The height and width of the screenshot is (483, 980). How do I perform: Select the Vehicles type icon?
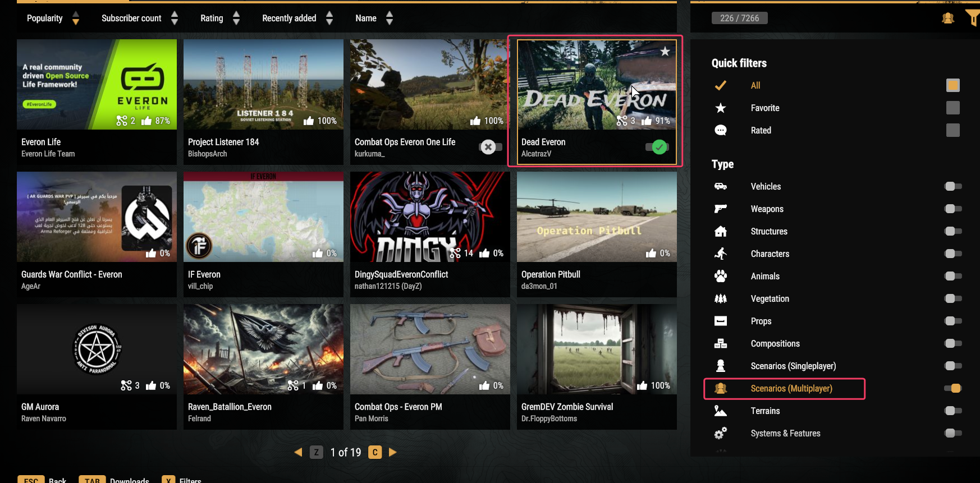click(721, 186)
